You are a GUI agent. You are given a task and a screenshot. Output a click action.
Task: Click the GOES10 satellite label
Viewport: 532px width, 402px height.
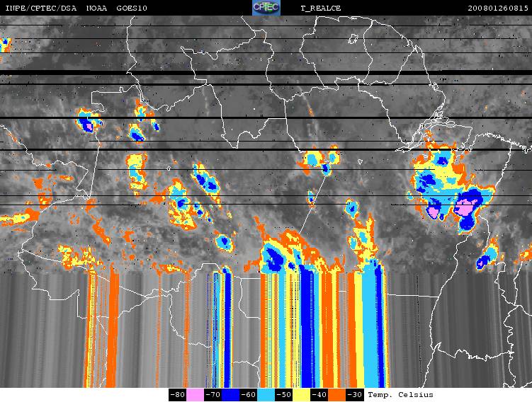[x=132, y=8]
